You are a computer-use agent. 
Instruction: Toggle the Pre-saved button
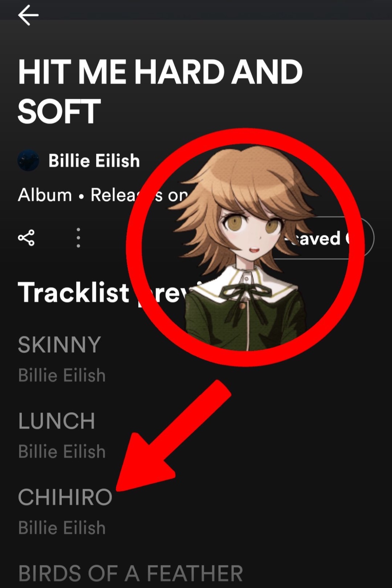tap(322, 238)
